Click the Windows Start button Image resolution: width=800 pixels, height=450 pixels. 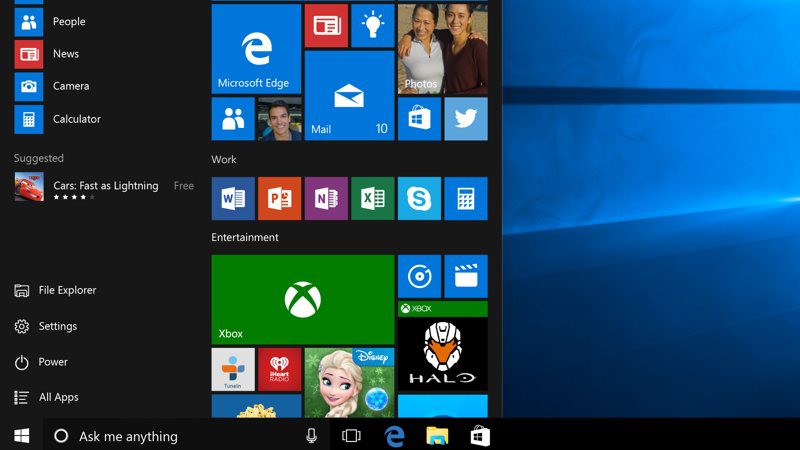[x=21, y=436]
